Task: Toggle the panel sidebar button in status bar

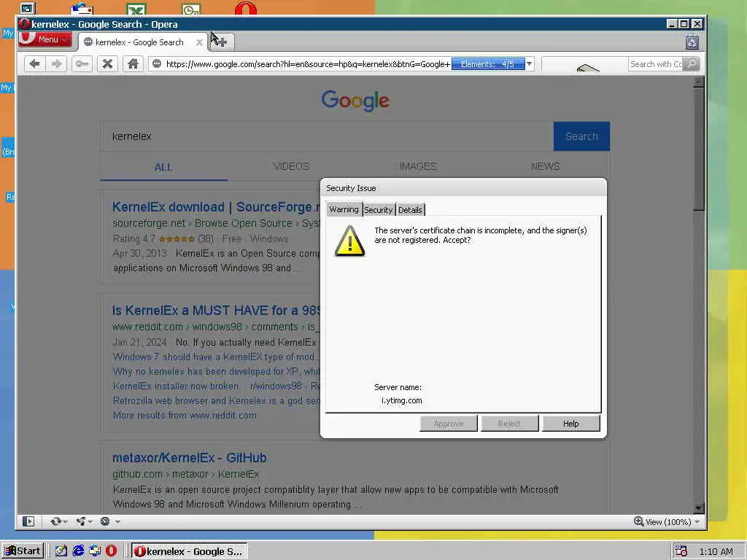Action: 28,521
